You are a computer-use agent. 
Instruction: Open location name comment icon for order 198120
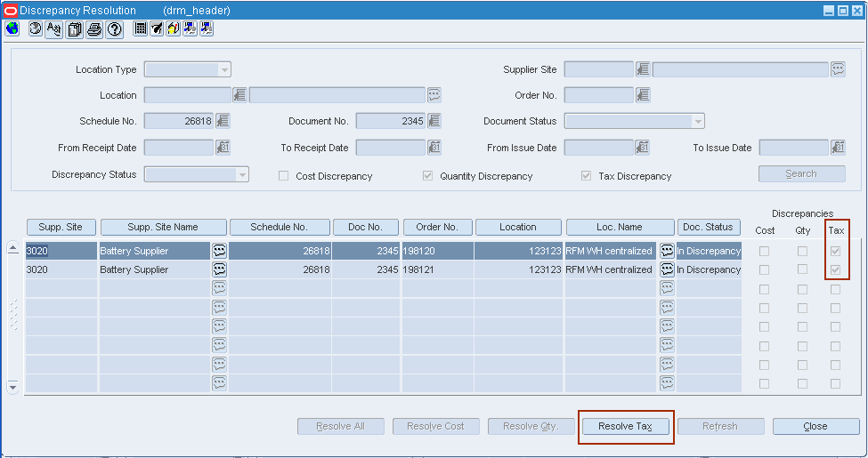[667, 251]
